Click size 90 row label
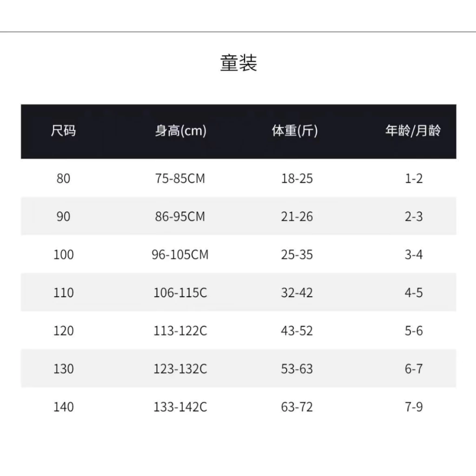The image size is (476, 476). click(x=63, y=217)
